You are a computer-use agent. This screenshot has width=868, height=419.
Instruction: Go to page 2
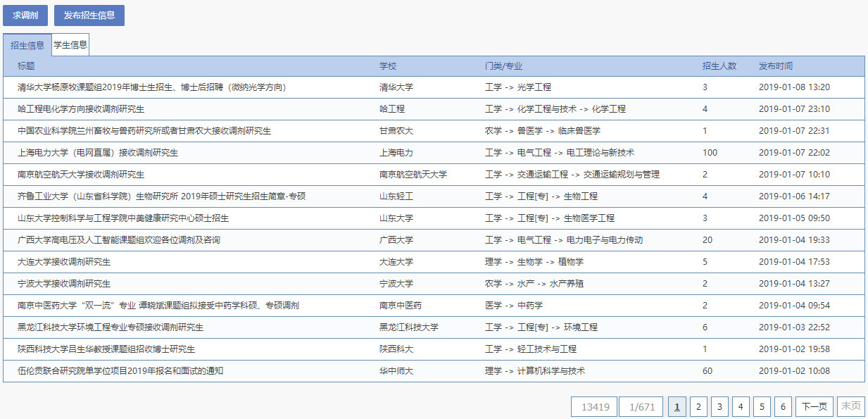coord(698,407)
